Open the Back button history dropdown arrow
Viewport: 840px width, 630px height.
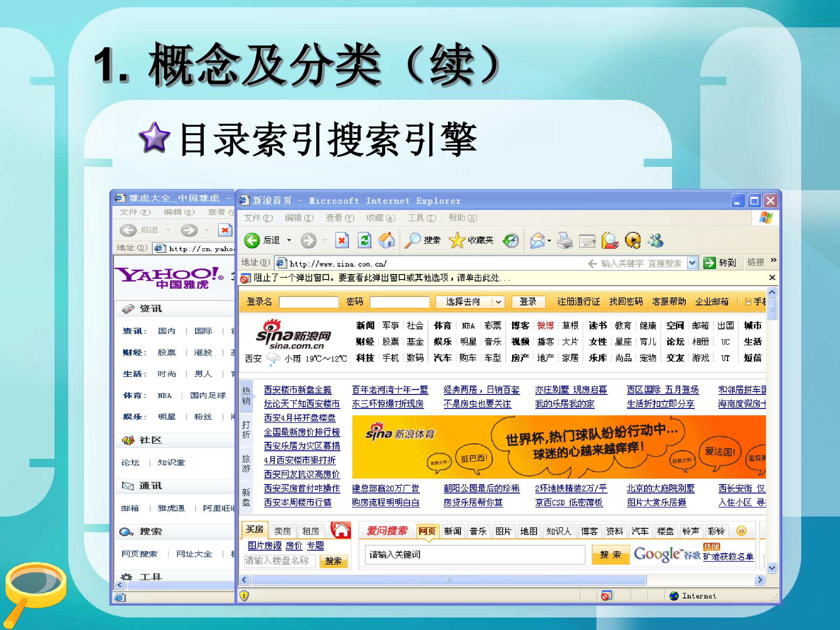pos(289,240)
